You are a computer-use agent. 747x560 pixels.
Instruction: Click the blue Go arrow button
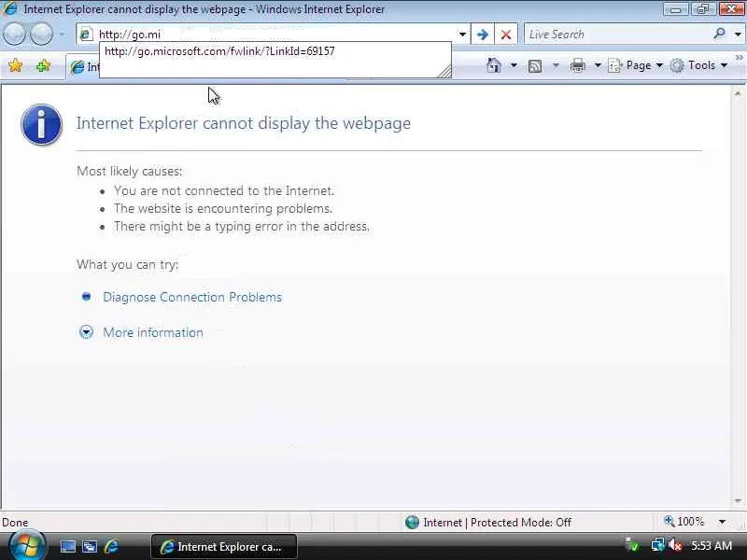point(482,35)
